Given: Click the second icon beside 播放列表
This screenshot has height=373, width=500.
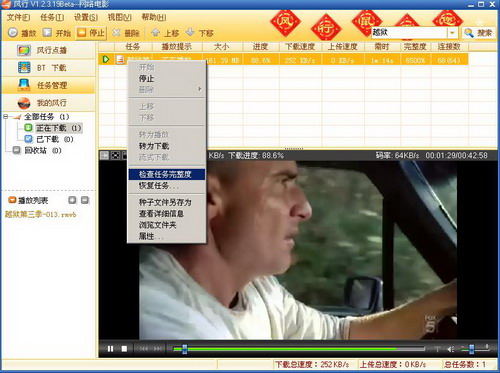Looking at the screenshot, I should pos(85,200).
